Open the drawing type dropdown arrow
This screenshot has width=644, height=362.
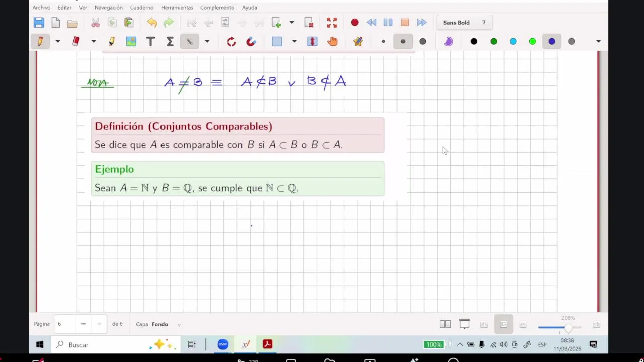pyautogui.click(x=207, y=41)
